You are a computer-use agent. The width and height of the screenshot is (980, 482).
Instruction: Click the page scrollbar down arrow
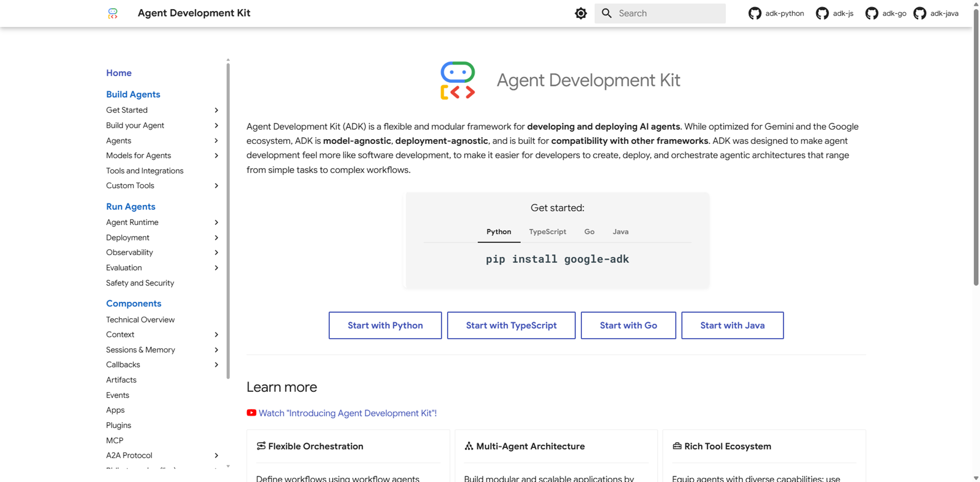[976, 478]
